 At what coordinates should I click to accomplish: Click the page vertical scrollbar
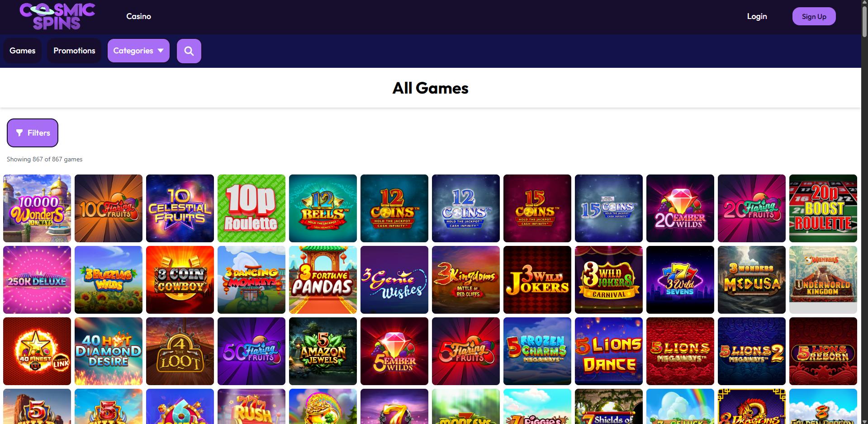tap(864, 212)
